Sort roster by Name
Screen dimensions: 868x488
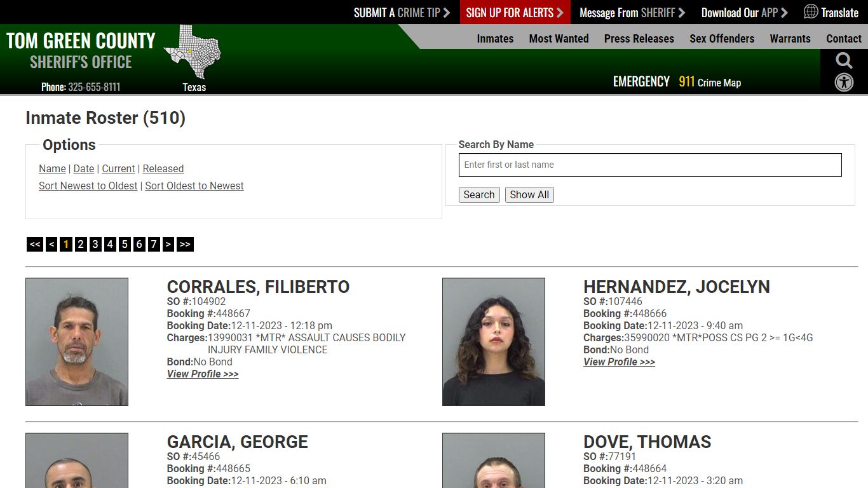(x=52, y=168)
